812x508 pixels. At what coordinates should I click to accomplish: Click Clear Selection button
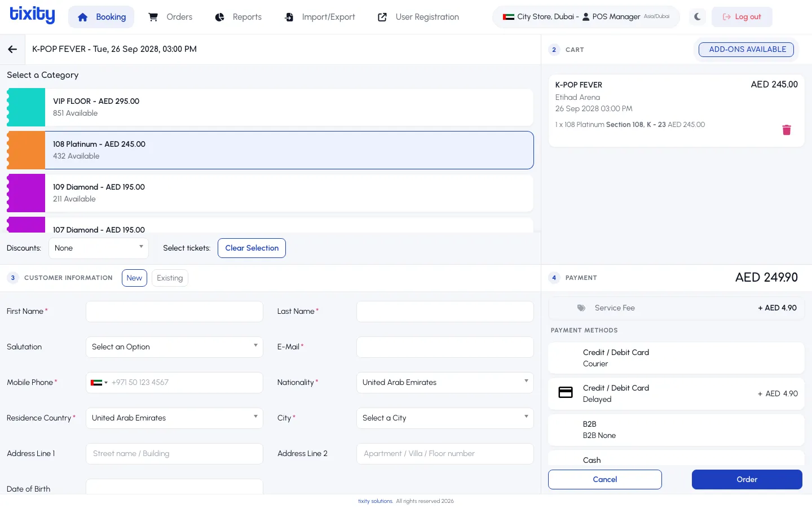252,248
